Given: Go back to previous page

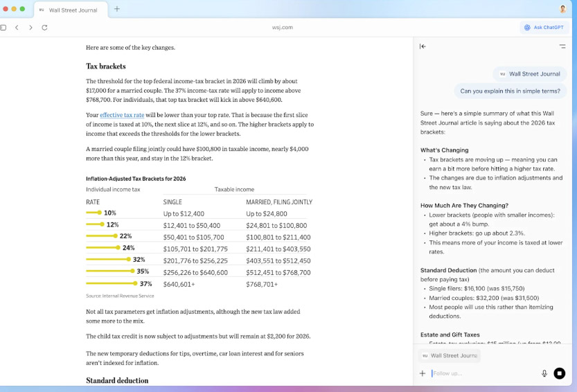Looking at the screenshot, I should 17,28.
